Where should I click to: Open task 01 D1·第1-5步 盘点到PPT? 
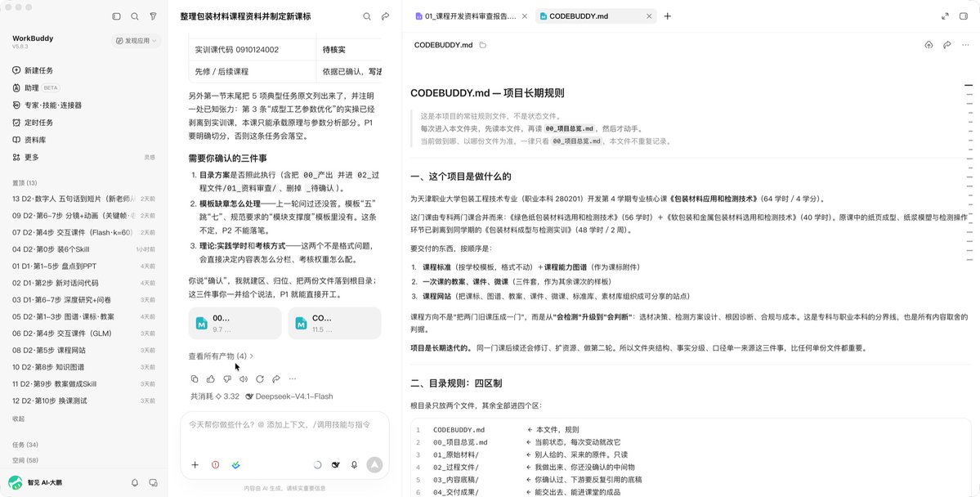coord(83,266)
